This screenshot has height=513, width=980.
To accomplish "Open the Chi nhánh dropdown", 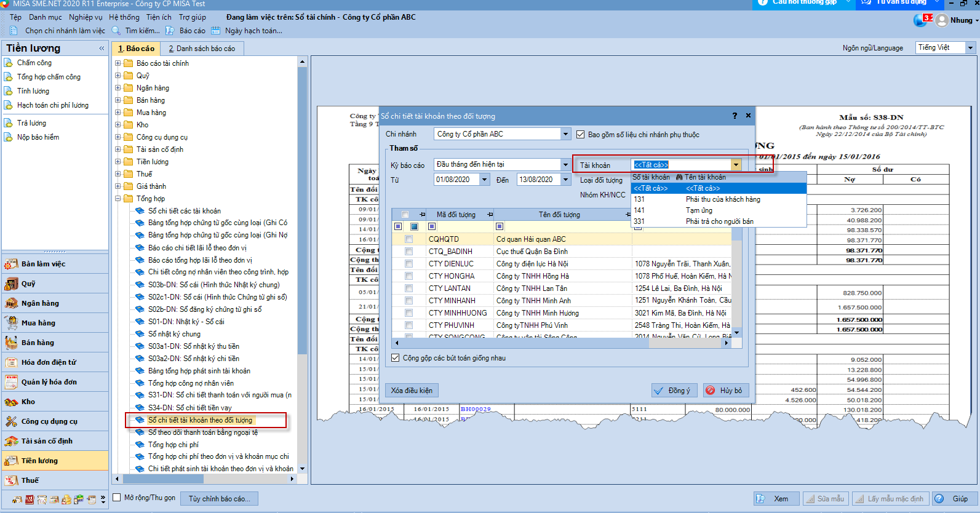I will point(565,134).
